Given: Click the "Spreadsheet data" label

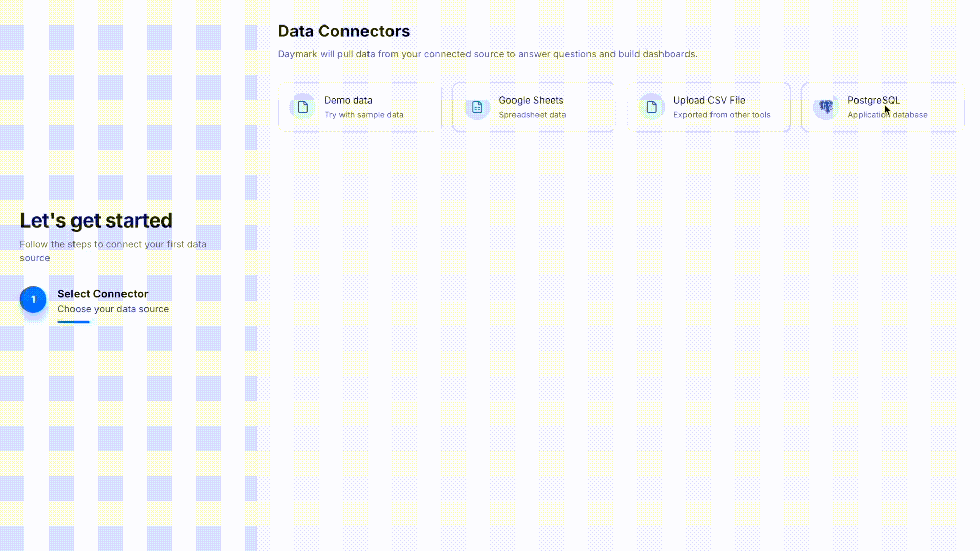Looking at the screenshot, I should (x=532, y=115).
